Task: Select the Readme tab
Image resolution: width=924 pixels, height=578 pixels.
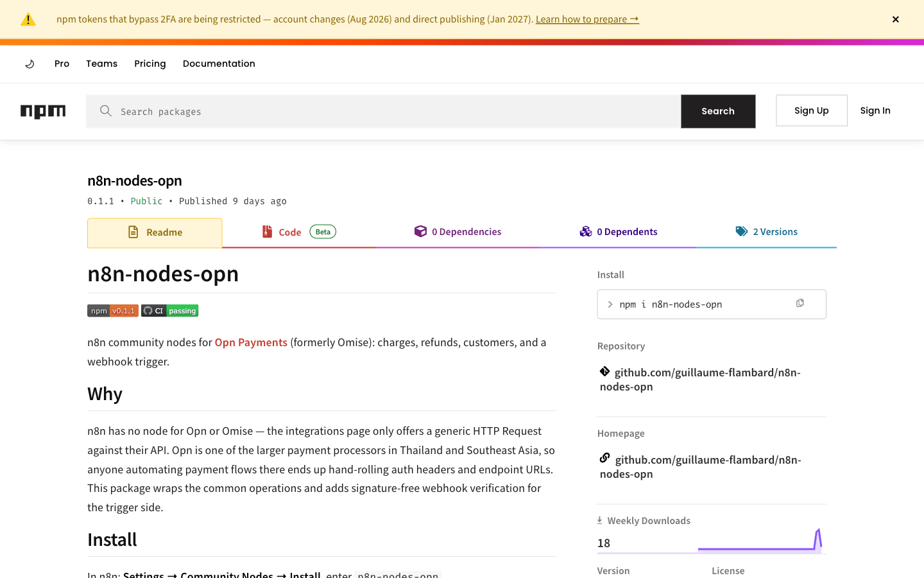Action: point(155,232)
